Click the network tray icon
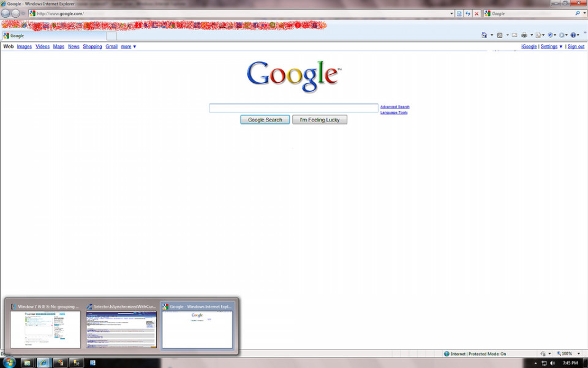This screenshot has height=368, width=588. pos(544,363)
